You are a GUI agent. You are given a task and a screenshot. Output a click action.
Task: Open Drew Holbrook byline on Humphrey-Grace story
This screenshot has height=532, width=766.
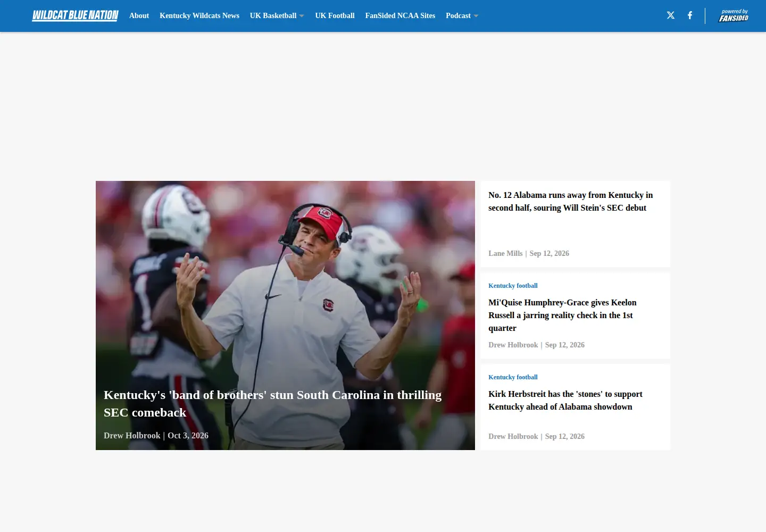[x=513, y=345]
